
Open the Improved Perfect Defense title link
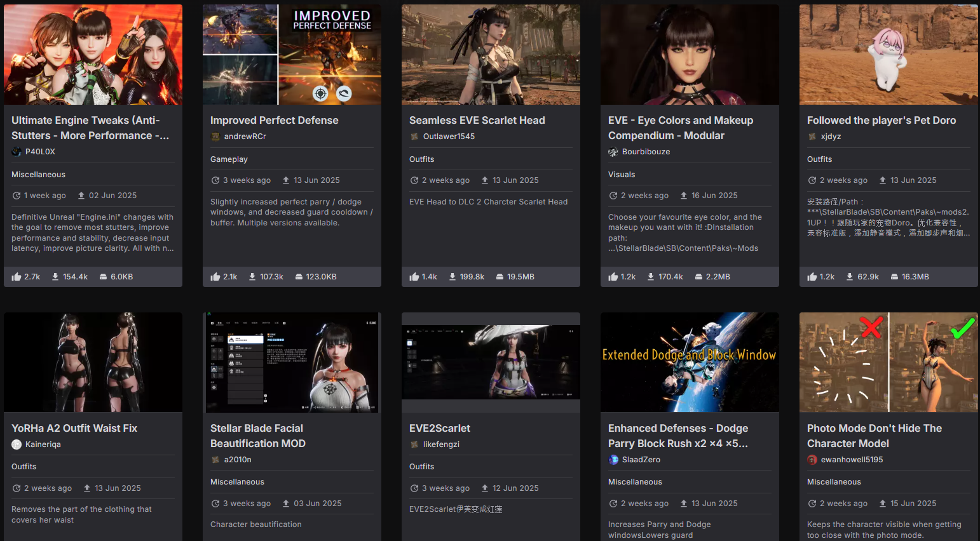point(275,120)
